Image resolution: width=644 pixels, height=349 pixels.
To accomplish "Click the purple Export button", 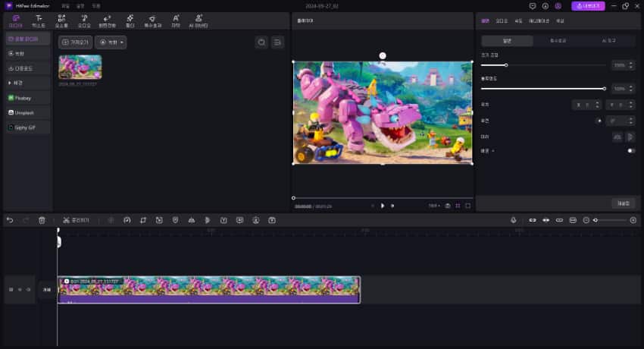I will (x=588, y=6).
